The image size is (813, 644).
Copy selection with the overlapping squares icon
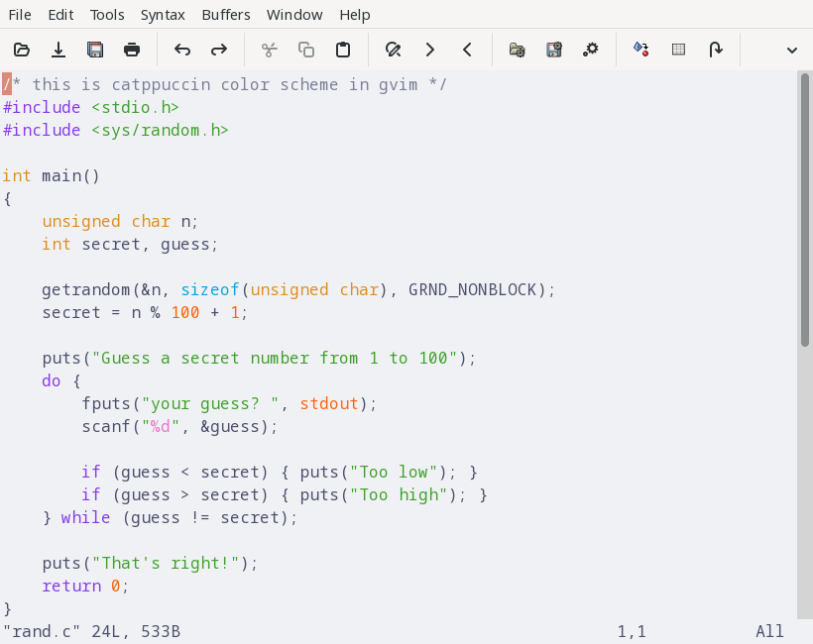pyautogui.click(x=306, y=50)
